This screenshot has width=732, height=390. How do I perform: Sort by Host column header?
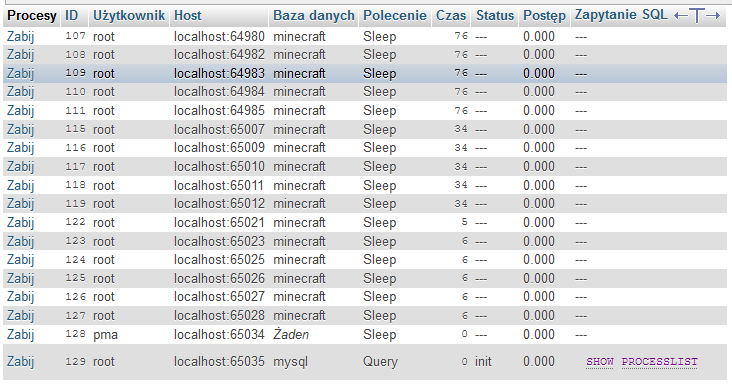[x=188, y=15]
